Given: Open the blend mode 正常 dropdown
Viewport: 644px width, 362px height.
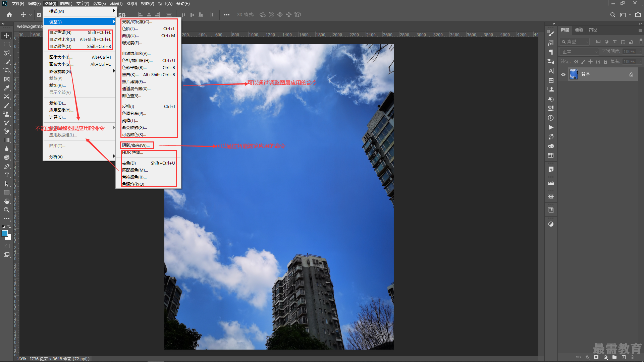Looking at the screenshot, I should (579, 52).
